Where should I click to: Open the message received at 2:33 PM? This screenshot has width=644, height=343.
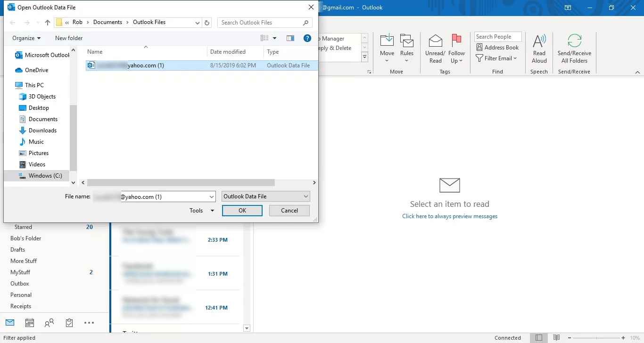coord(175,239)
